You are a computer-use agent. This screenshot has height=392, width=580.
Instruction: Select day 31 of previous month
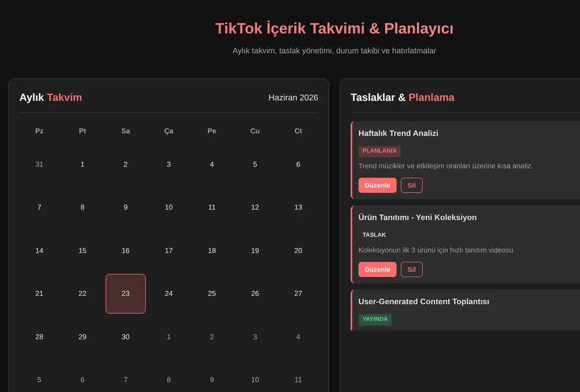pos(39,164)
